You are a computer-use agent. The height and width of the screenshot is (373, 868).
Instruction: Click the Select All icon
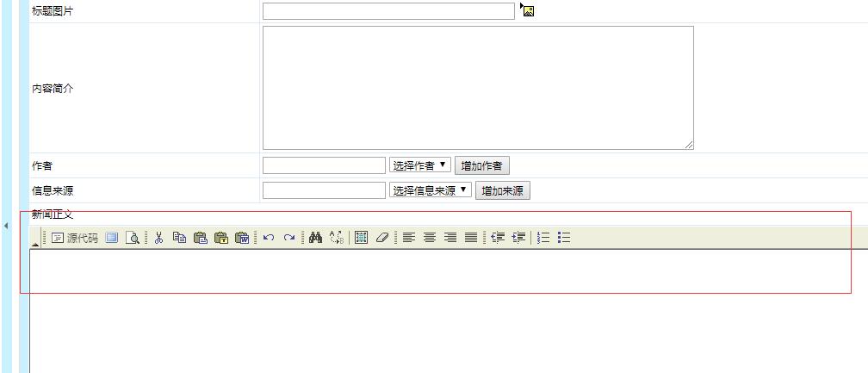point(361,238)
